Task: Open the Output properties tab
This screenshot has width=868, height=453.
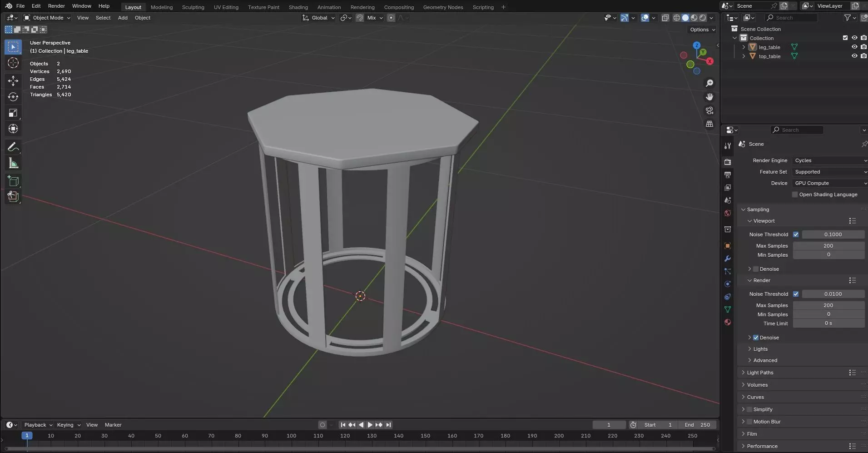Action: pos(728,175)
